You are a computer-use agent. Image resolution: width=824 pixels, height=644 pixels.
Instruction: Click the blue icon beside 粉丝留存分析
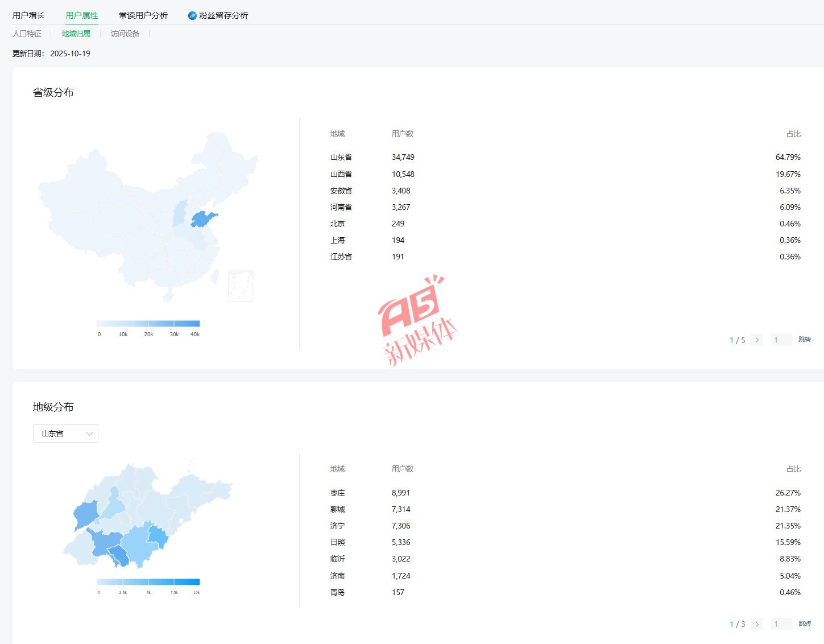pos(192,15)
